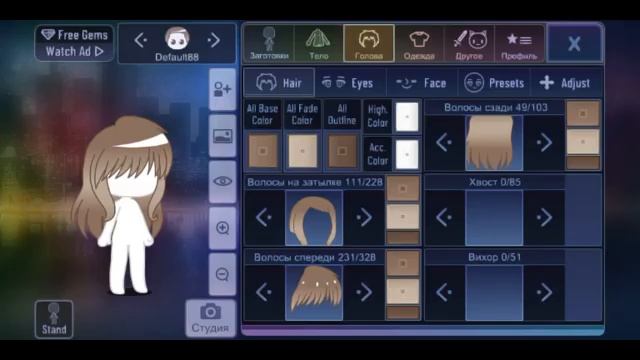The image size is (640, 360).
Task: Open the Одежда clothes tab
Action: [x=419, y=44]
